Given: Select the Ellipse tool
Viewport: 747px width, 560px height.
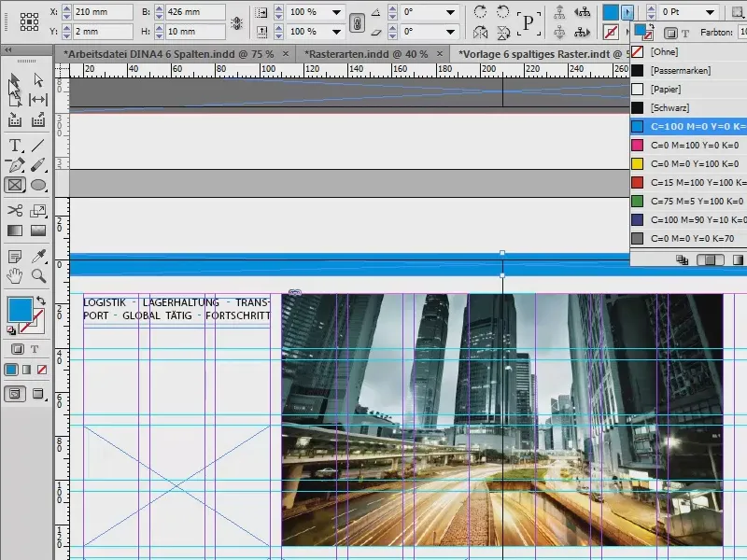Looking at the screenshot, I should [x=38, y=185].
